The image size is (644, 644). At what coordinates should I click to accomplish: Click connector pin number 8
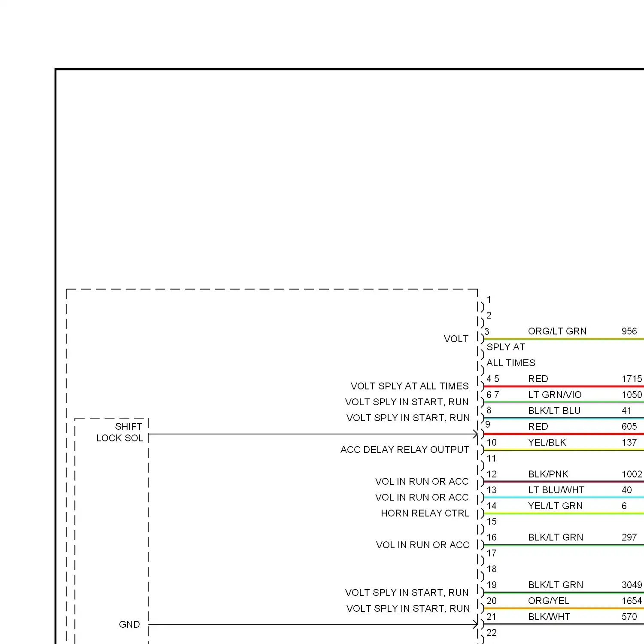(489, 410)
